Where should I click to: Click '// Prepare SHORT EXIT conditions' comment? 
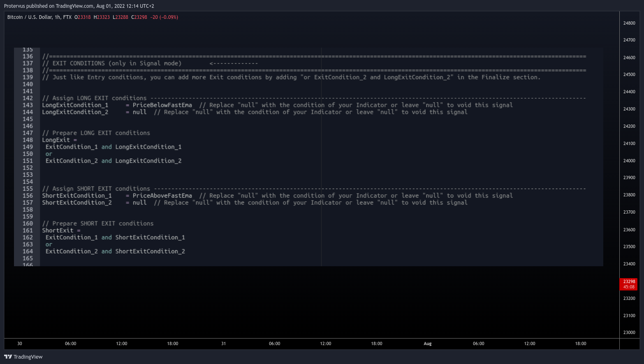tap(98, 223)
